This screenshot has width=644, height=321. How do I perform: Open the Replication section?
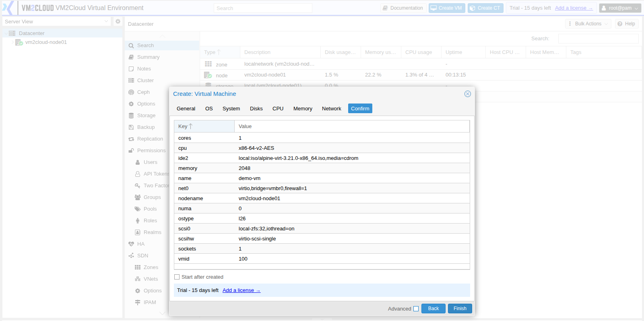(x=150, y=139)
